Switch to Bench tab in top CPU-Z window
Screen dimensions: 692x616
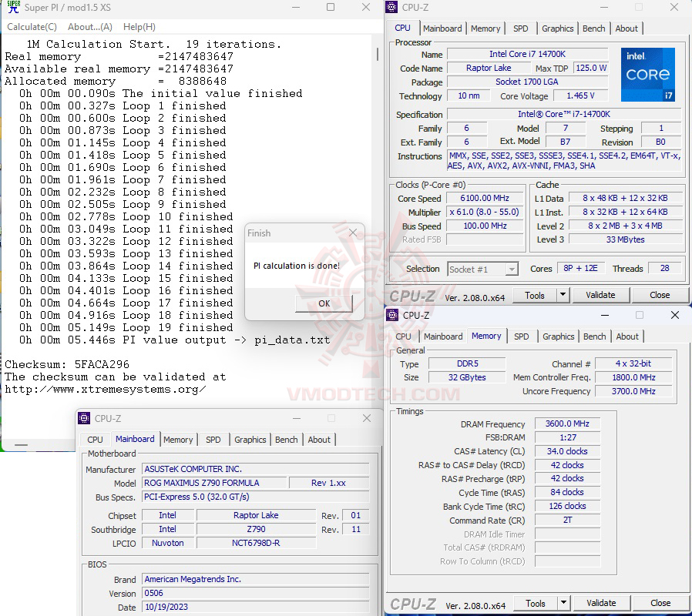click(x=593, y=28)
